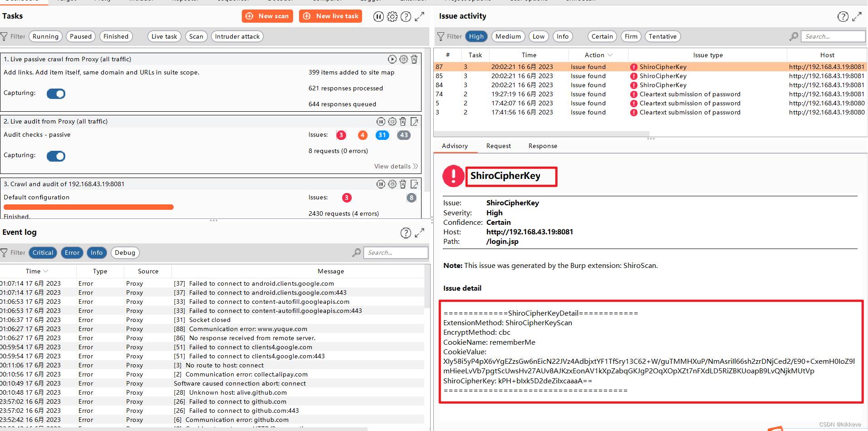Click the Event log search field
Viewport: 868px width, 431px height.
pos(396,253)
